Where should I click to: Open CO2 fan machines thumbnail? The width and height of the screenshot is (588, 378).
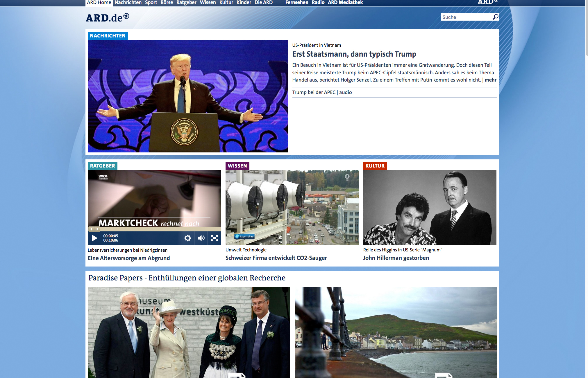[x=292, y=207]
